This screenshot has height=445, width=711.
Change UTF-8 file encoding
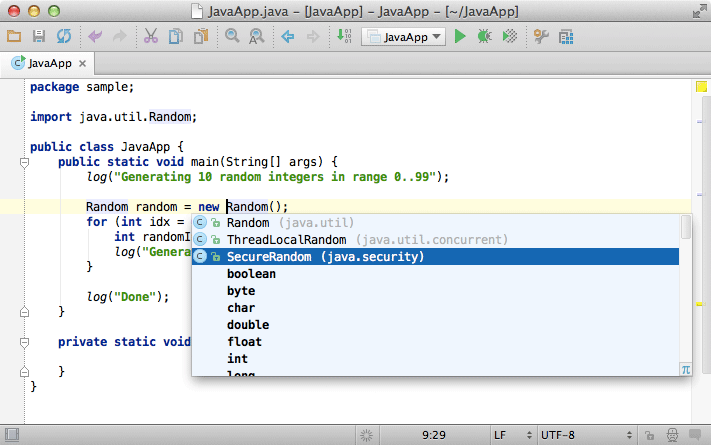pos(587,435)
